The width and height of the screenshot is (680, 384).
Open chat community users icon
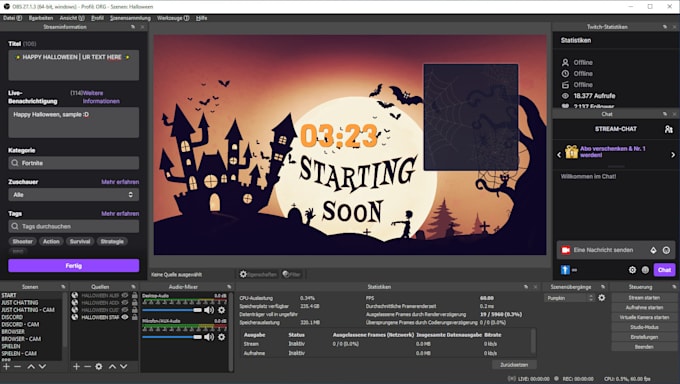pyautogui.click(x=669, y=129)
